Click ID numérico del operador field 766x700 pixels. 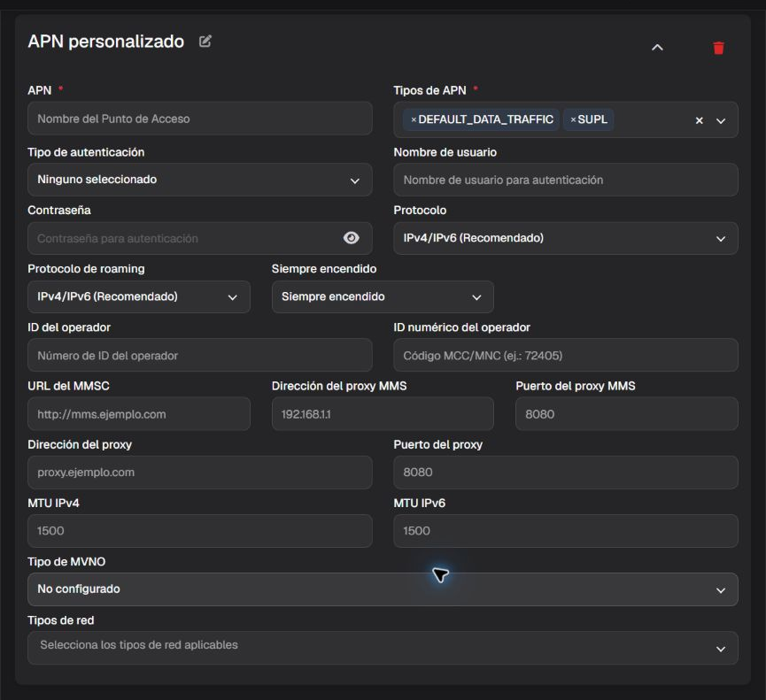click(x=566, y=356)
